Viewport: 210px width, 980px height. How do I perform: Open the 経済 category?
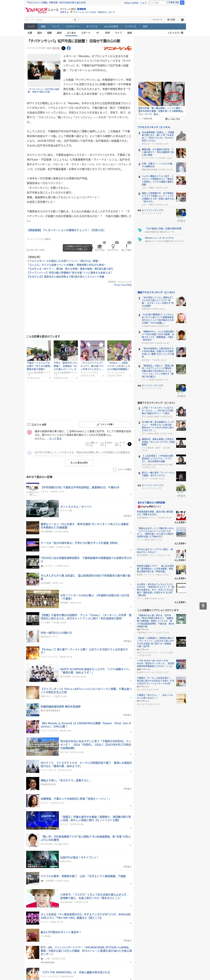coord(59,33)
